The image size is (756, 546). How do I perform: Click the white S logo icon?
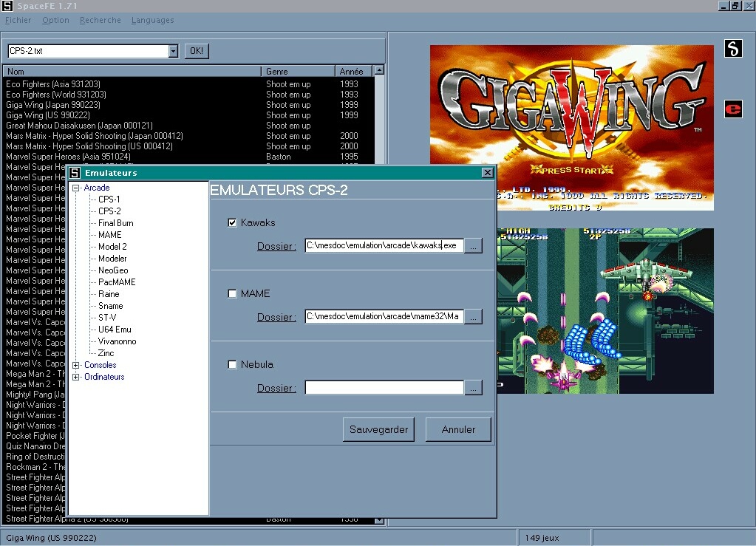coord(733,48)
